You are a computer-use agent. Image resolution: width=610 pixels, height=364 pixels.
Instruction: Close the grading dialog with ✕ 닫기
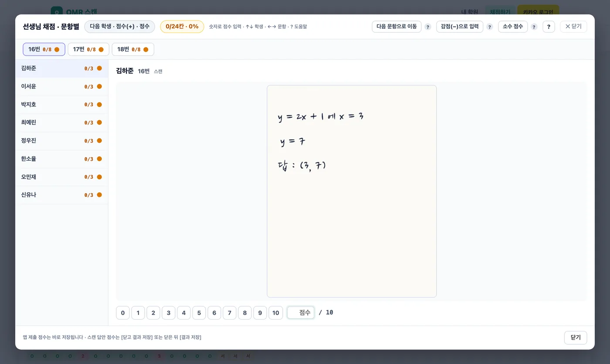(x=573, y=27)
